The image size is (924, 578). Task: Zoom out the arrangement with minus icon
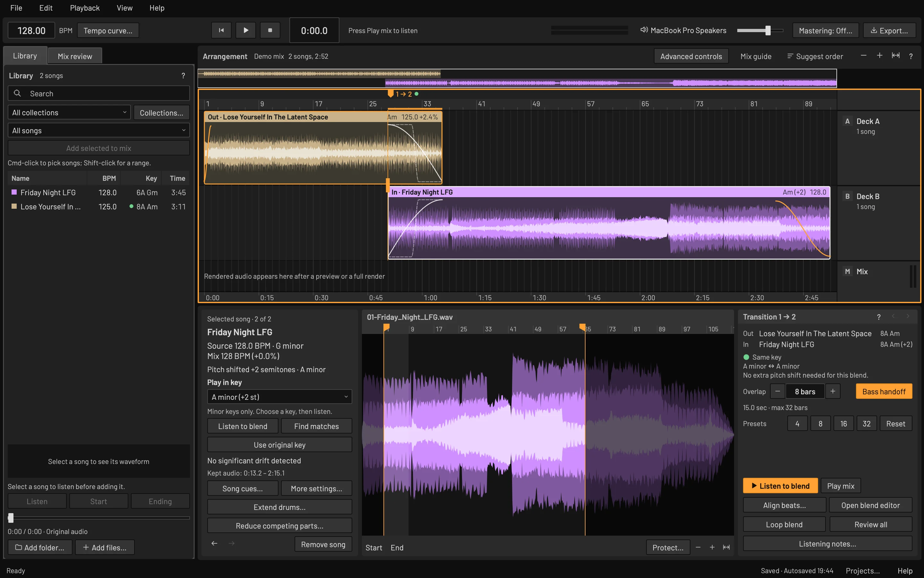point(864,56)
